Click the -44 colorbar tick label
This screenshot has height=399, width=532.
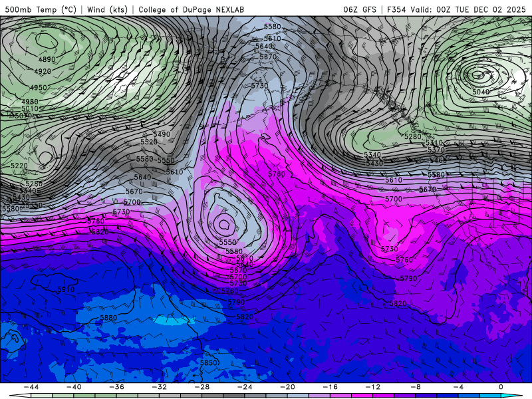tap(31, 387)
